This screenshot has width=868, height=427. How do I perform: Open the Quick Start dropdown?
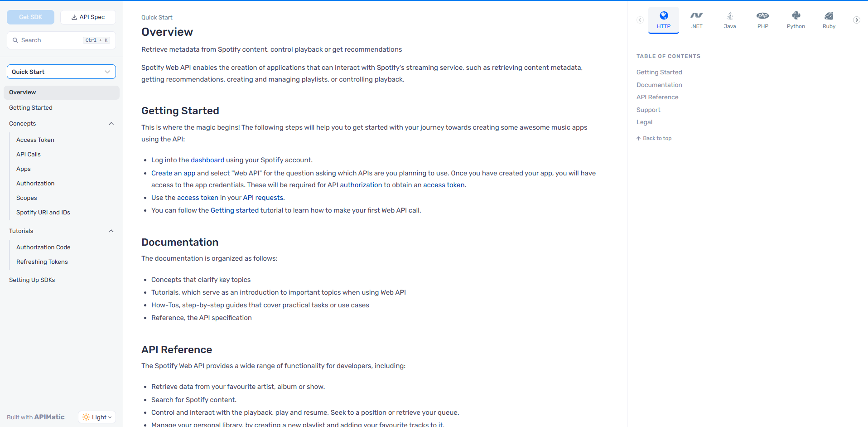(x=61, y=72)
